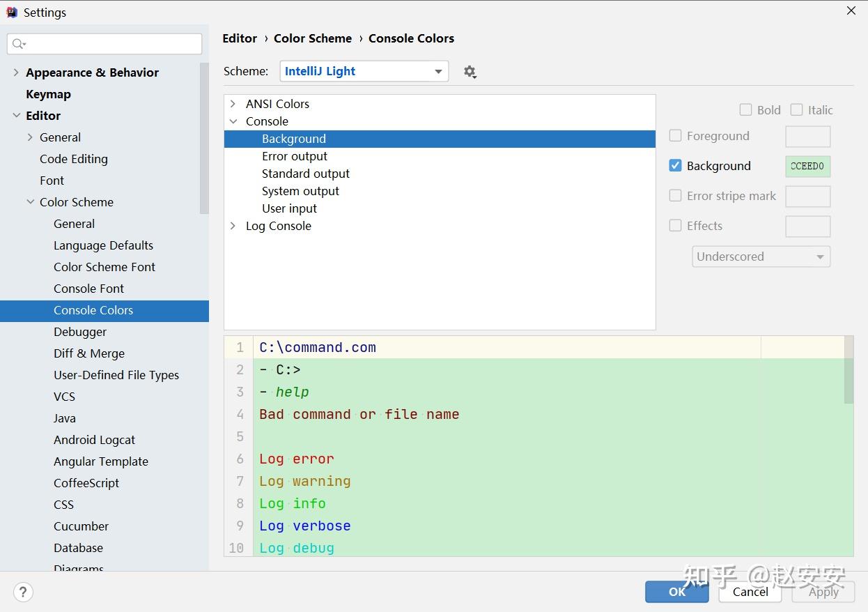
Task: Click 'Log error' in the preview
Action: pos(297,459)
